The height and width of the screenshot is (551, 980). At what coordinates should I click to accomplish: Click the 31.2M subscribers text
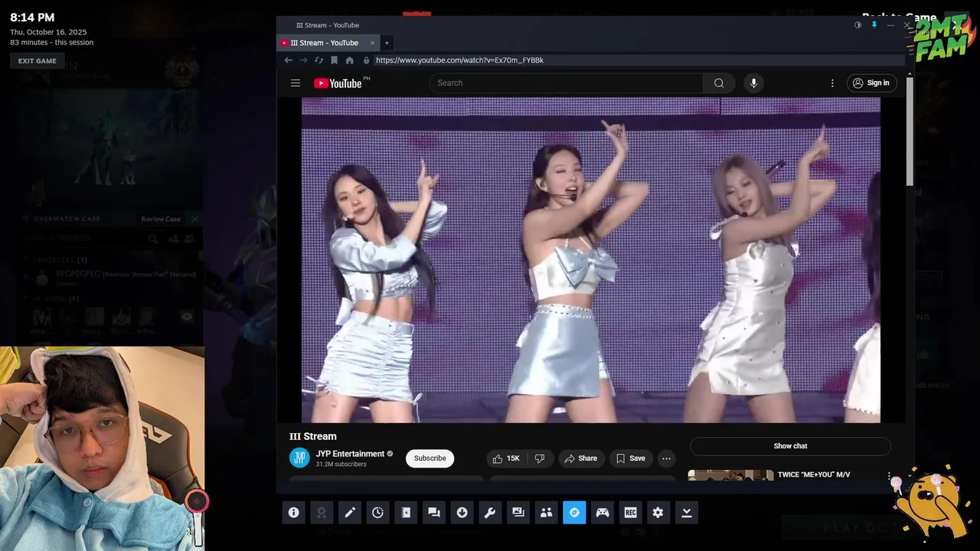pos(341,465)
